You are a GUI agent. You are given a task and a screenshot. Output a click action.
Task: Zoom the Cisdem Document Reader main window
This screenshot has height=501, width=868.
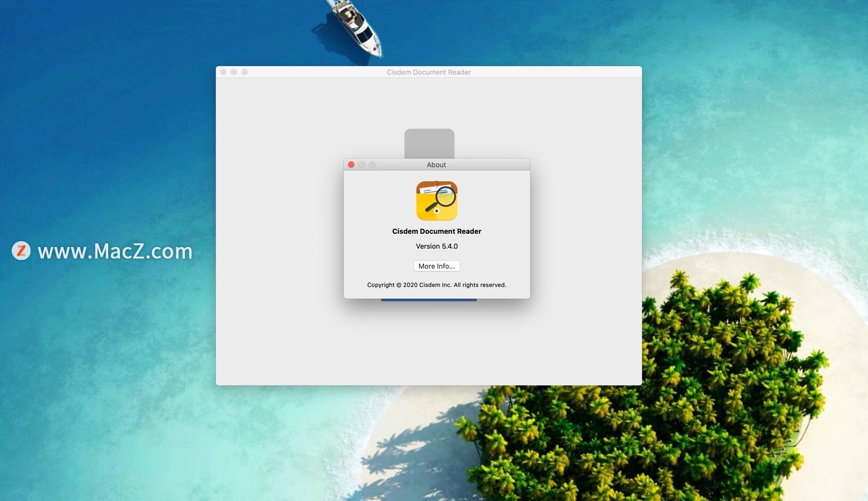[245, 72]
